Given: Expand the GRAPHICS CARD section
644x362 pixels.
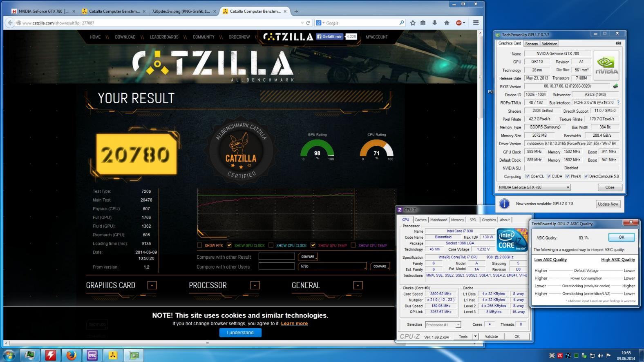Looking at the screenshot, I should (152, 285).
